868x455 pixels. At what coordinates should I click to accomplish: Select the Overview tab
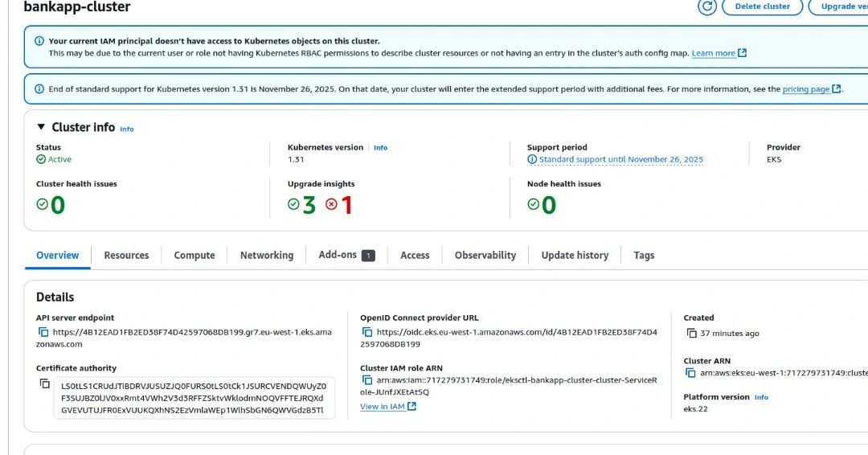coord(58,255)
